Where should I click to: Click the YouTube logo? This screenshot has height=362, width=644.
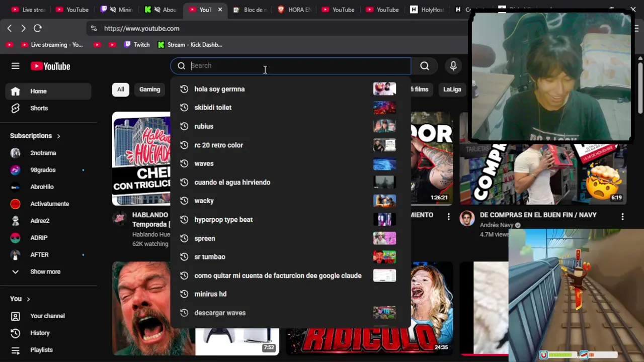(50, 66)
